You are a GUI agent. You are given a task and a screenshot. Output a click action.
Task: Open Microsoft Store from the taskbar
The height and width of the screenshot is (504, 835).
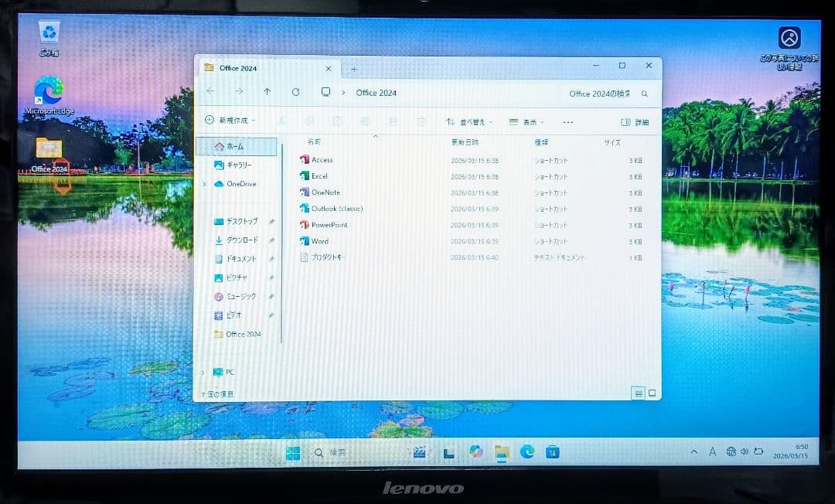552,452
